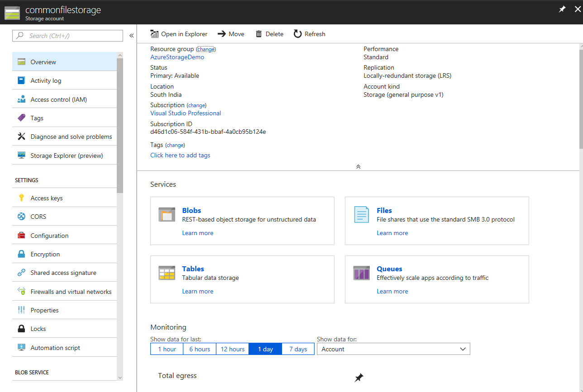Collapse the essentials section with double chevron
Image resolution: width=583 pixels, height=392 pixels.
(358, 166)
